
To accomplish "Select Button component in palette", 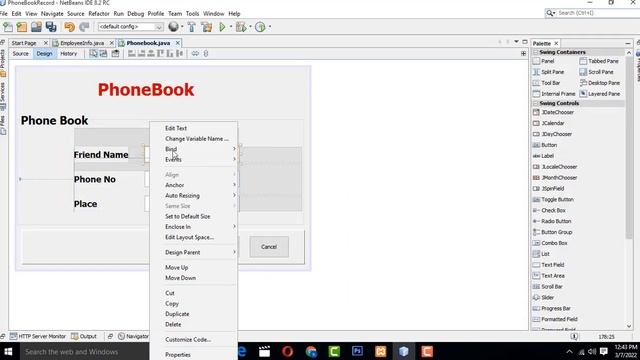I will (x=545, y=145).
